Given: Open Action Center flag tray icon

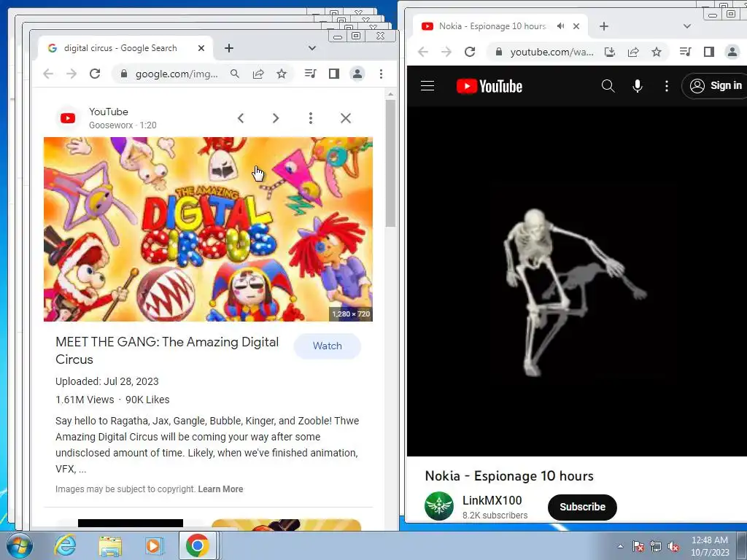Looking at the screenshot, I should 638,546.
